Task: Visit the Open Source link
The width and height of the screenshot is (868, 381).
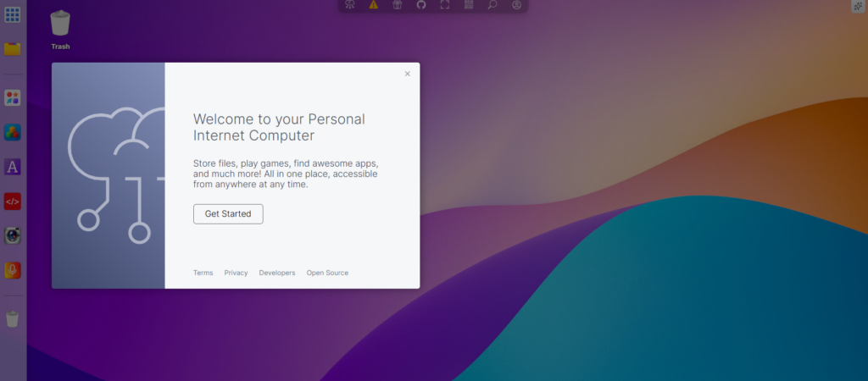Action: click(x=327, y=273)
